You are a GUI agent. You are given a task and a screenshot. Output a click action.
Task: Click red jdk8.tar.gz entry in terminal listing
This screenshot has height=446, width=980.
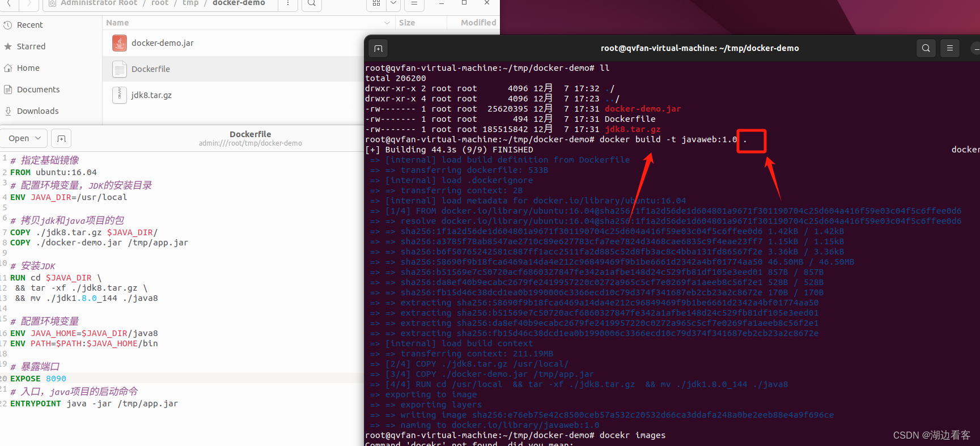pos(633,129)
